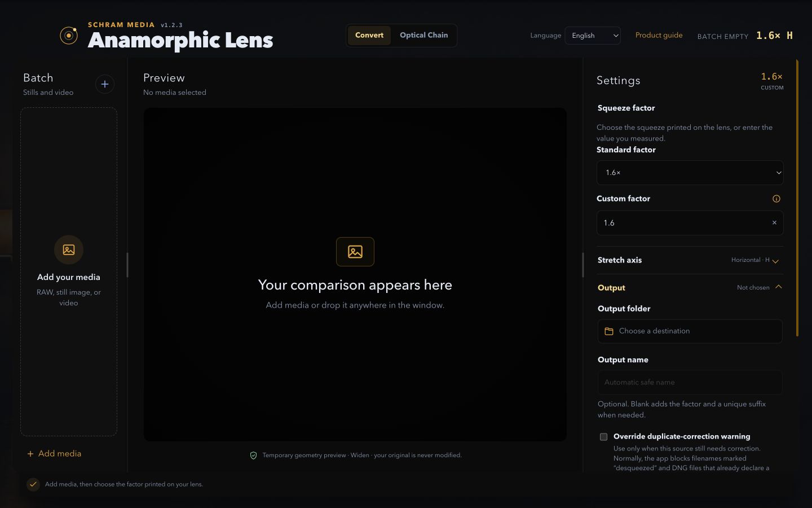Click the right panel resize handle
Image resolution: width=812 pixels, height=508 pixels.
(x=582, y=265)
